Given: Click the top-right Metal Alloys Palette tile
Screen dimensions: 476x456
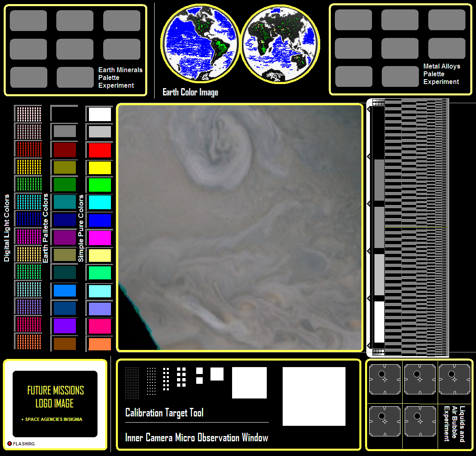Looking at the screenshot, I should coord(447,20).
